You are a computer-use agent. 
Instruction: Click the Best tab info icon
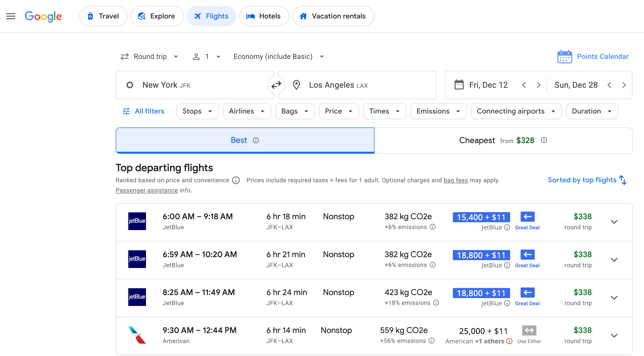[256, 140]
